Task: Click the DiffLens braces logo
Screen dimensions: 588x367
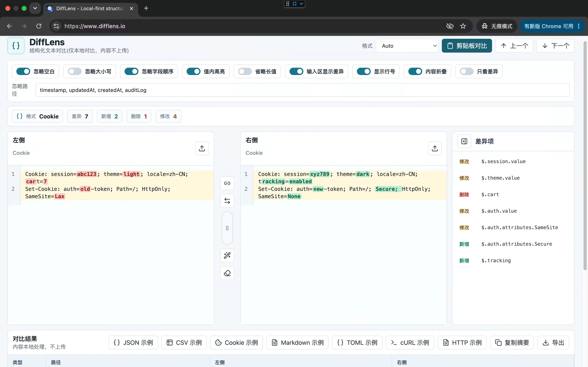Action: click(x=16, y=46)
